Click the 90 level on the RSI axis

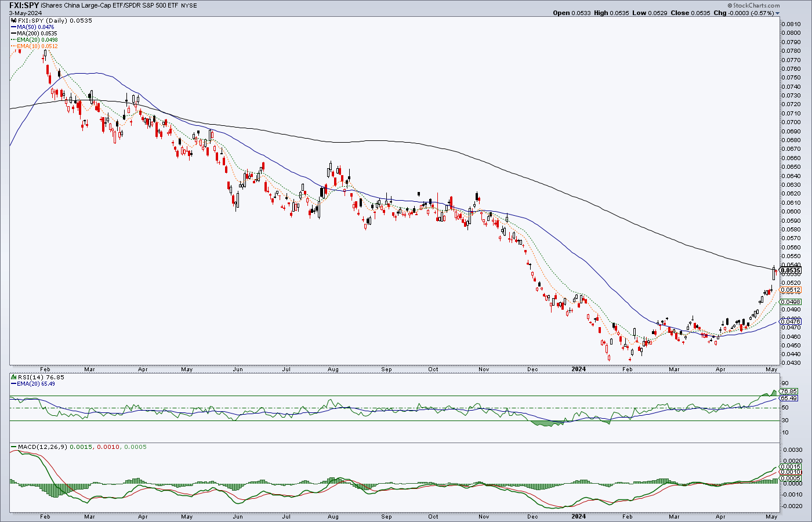tap(785, 383)
